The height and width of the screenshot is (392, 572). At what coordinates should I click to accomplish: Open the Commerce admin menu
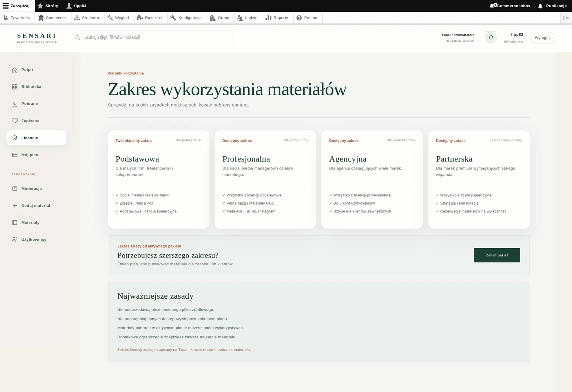pos(52,18)
